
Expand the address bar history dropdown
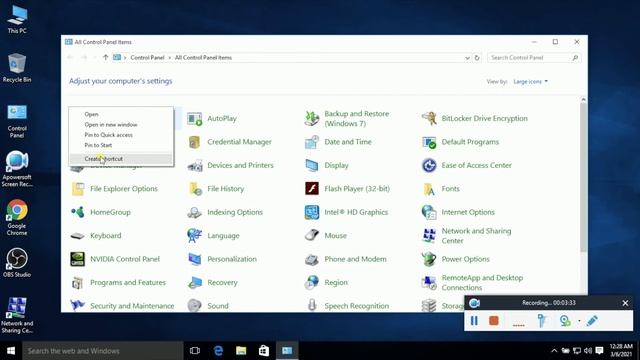point(467,58)
